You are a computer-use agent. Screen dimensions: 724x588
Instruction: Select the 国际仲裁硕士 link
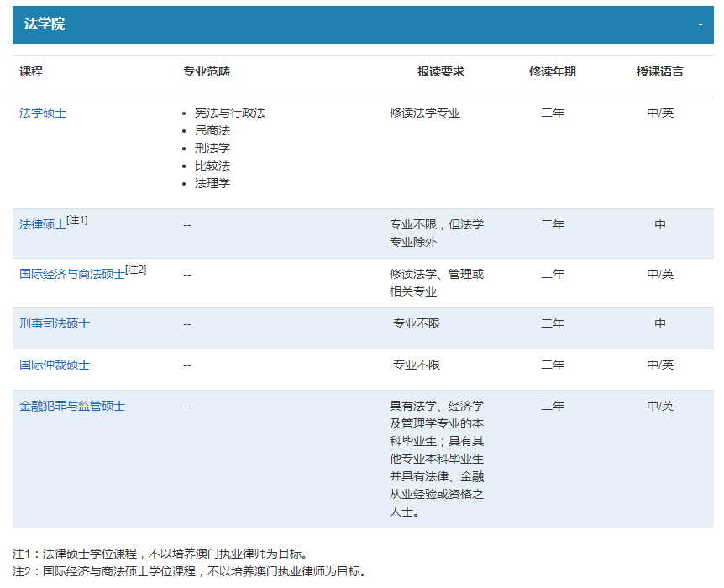55,365
